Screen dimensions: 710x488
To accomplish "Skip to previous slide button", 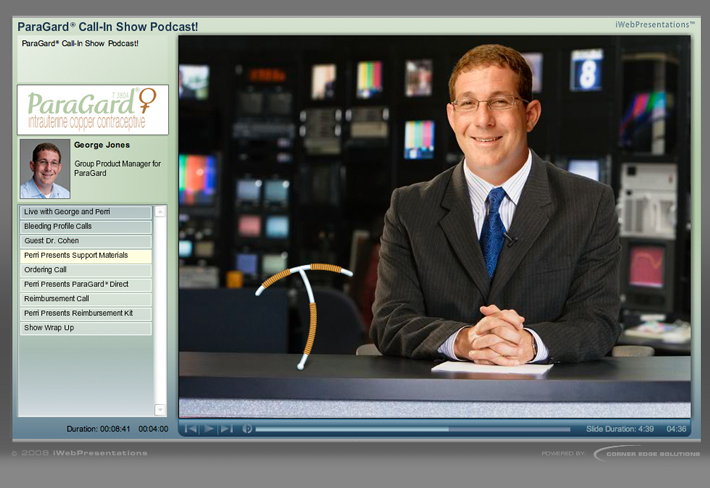I will point(191,429).
